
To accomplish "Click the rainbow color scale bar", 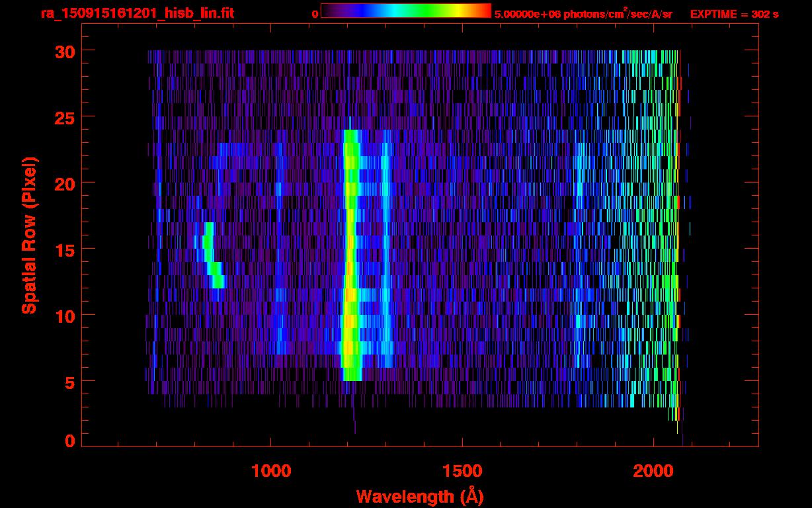I will [406, 11].
